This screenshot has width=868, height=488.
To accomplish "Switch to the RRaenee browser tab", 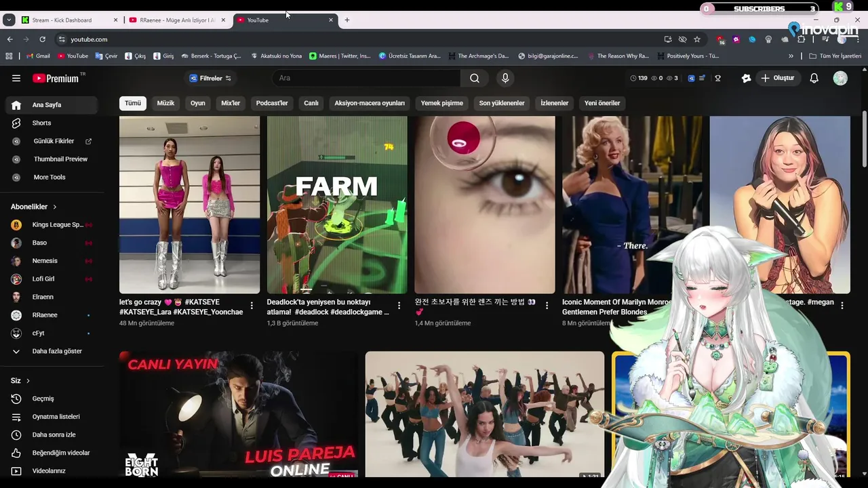I will point(178,20).
